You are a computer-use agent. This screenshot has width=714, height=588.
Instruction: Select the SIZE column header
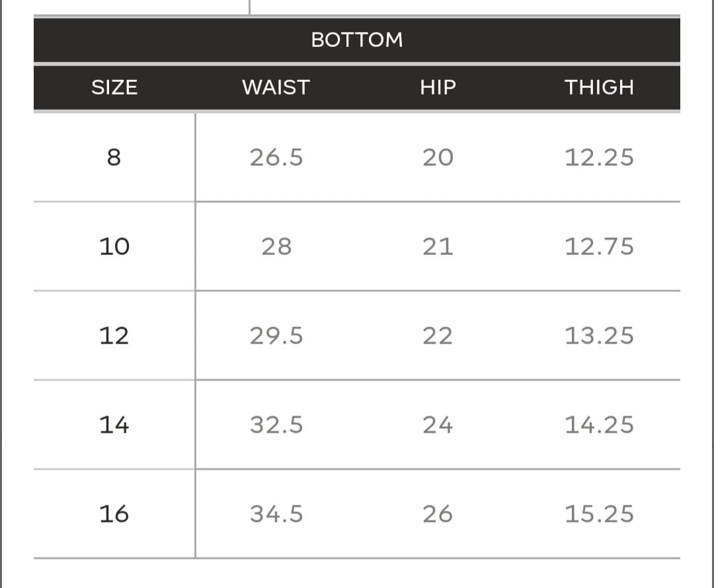click(x=114, y=87)
